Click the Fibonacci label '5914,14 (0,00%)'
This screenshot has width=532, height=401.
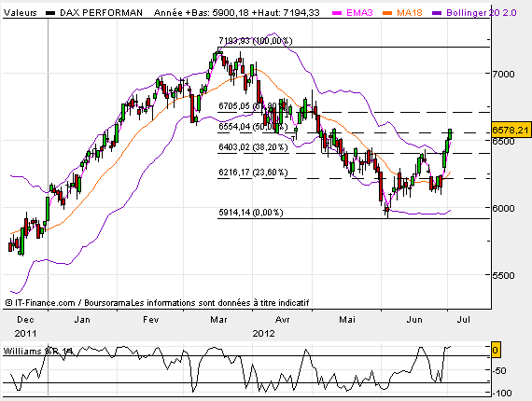[251, 213]
